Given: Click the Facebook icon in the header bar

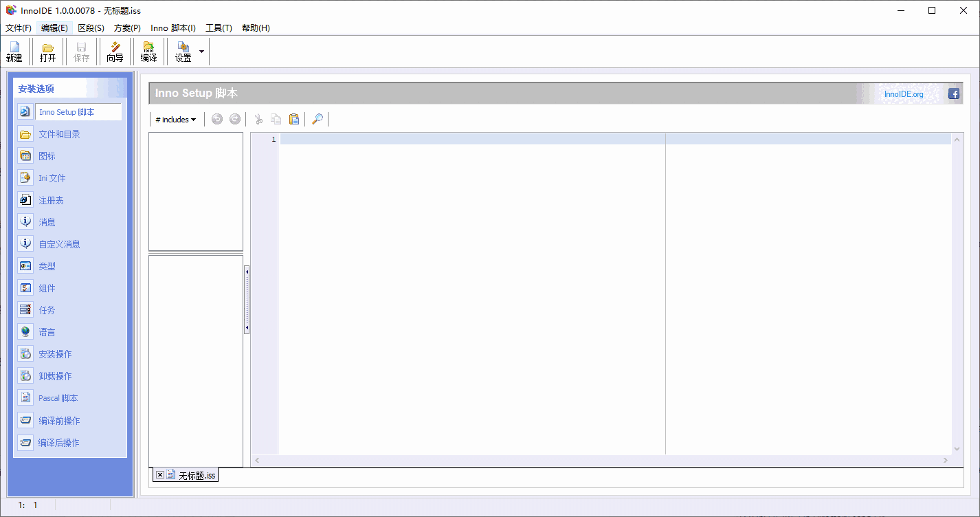Looking at the screenshot, I should (x=954, y=93).
